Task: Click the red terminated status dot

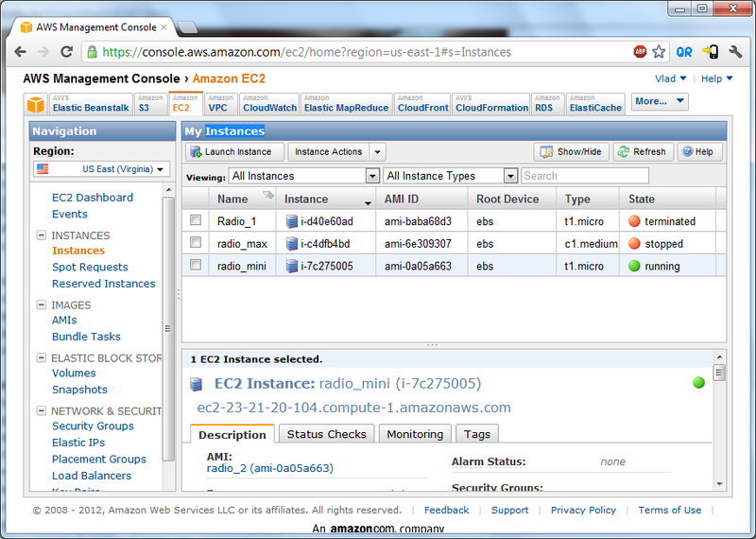Action: [634, 221]
